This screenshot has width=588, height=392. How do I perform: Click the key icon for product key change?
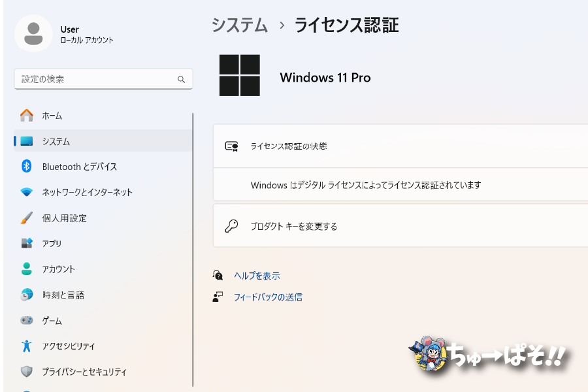click(x=231, y=226)
